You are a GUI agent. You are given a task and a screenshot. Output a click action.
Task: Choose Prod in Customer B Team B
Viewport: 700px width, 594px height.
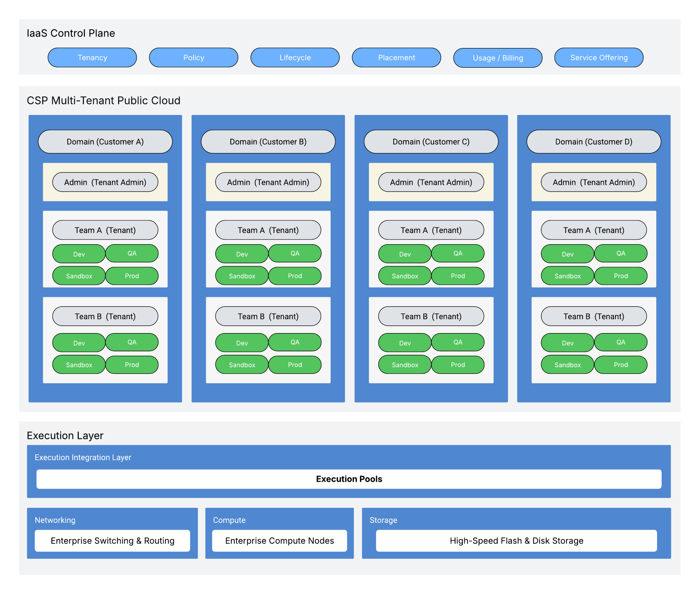click(295, 365)
